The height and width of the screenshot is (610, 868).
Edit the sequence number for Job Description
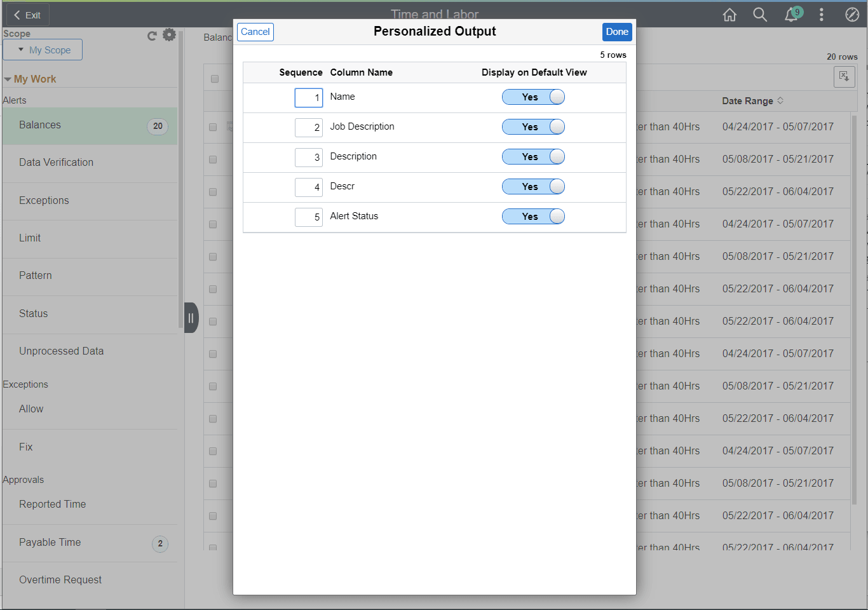[x=309, y=127]
